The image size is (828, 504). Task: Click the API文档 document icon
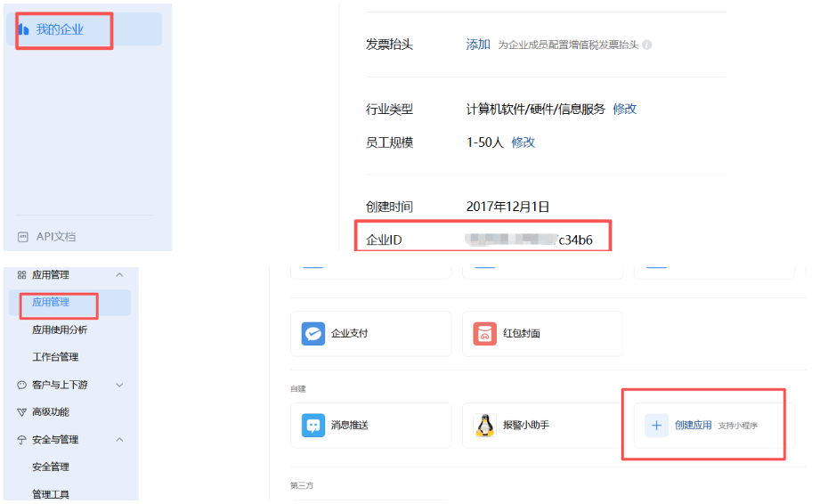tap(23, 236)
